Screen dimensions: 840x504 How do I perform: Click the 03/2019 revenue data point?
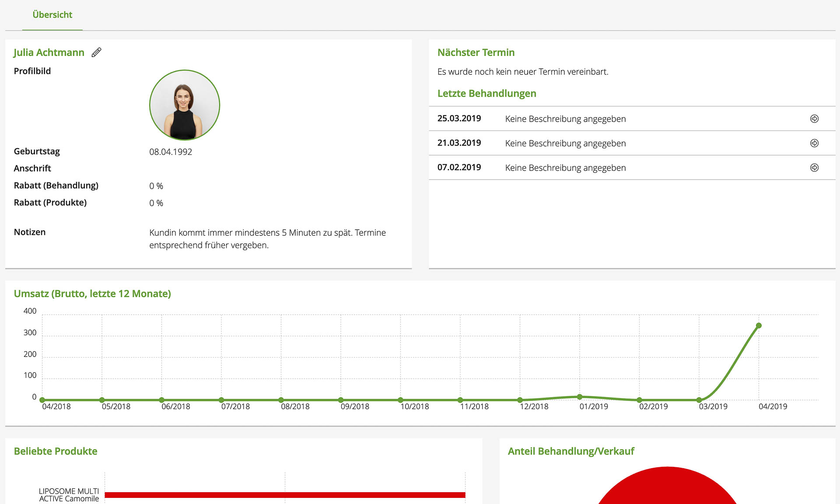pyautogui.click(x=699, y=400)
